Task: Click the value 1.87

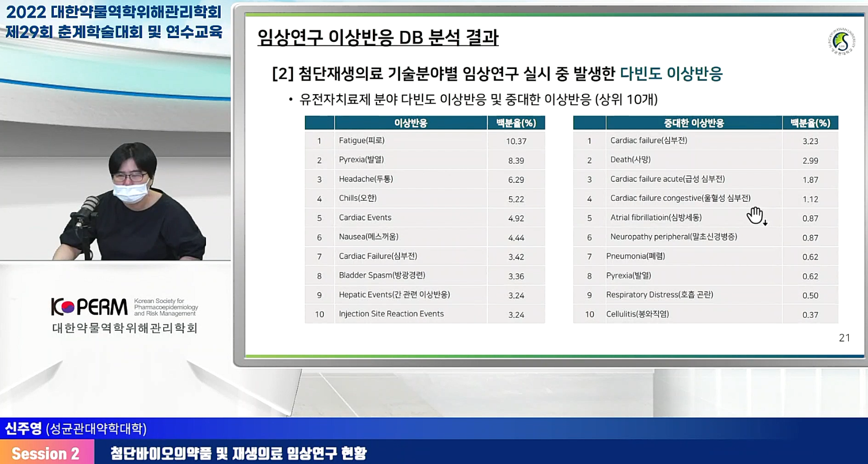Action: 810,180
